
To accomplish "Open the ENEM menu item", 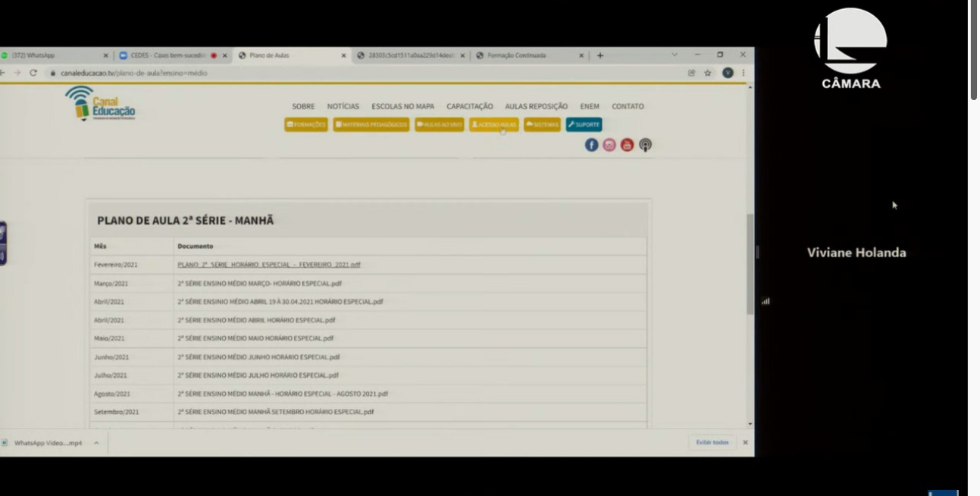I will (590, 106).
